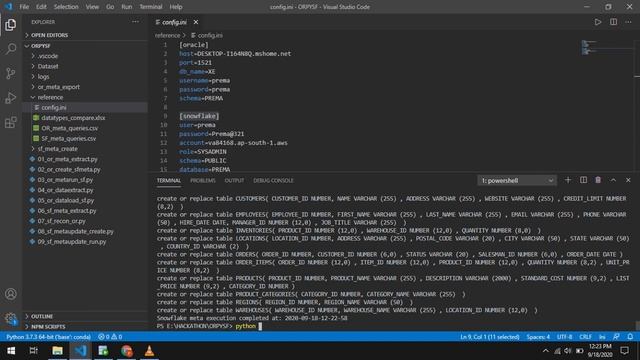Open Windows Start menu
This screenshot has width=640, height=360.
[x=11, y=351]
